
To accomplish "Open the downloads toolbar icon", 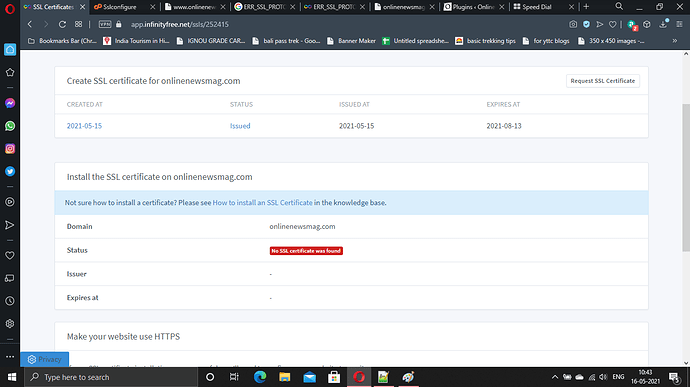I will tap(663, 25).
